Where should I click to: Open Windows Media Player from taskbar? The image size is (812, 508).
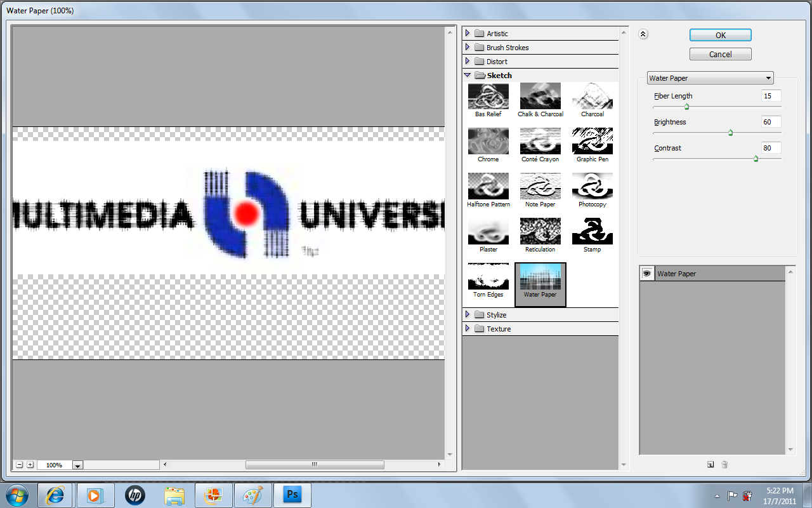tap(95, 495)
